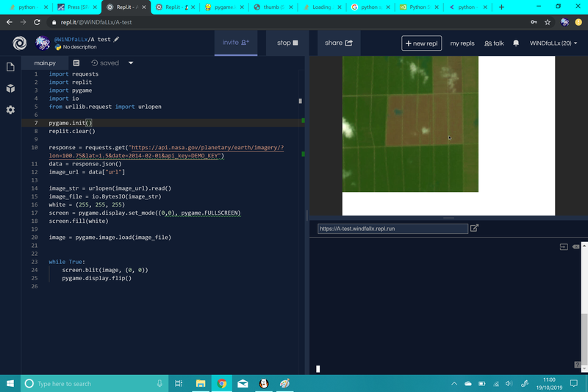The height and width of the screenshot is (392, 588).
Task: Open the Mail app on taskbar
Action: 243,383
